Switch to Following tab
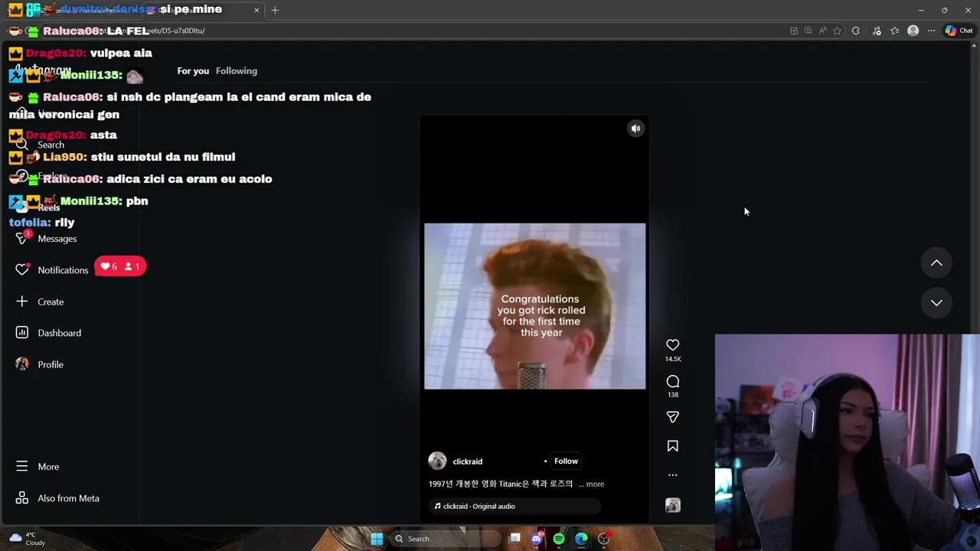This screenshot has height=551, width=980. (x=237, y=70)
